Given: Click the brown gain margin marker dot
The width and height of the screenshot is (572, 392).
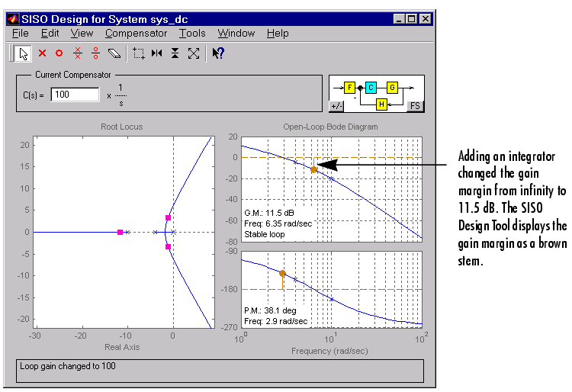Looking at the screenshot, I should [313, 169].
